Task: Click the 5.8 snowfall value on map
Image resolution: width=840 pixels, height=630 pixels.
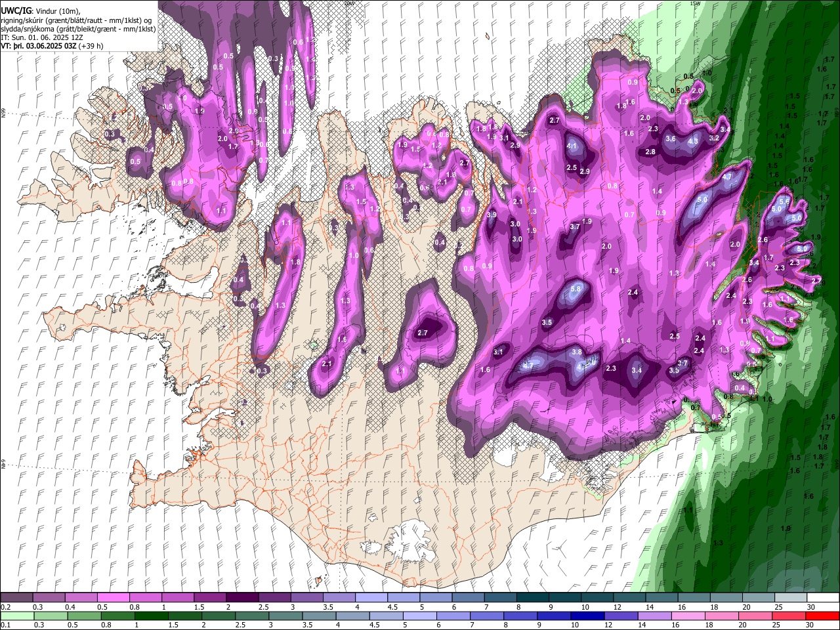Action: point(576,289)
